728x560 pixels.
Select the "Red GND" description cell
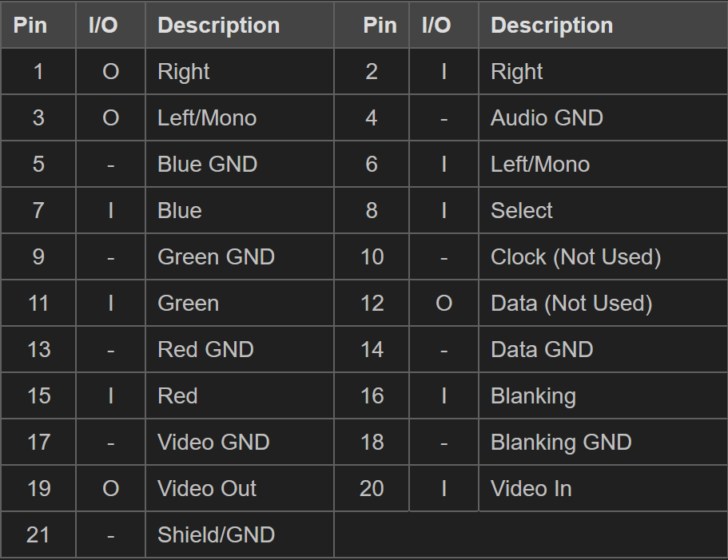click(205, 350)
